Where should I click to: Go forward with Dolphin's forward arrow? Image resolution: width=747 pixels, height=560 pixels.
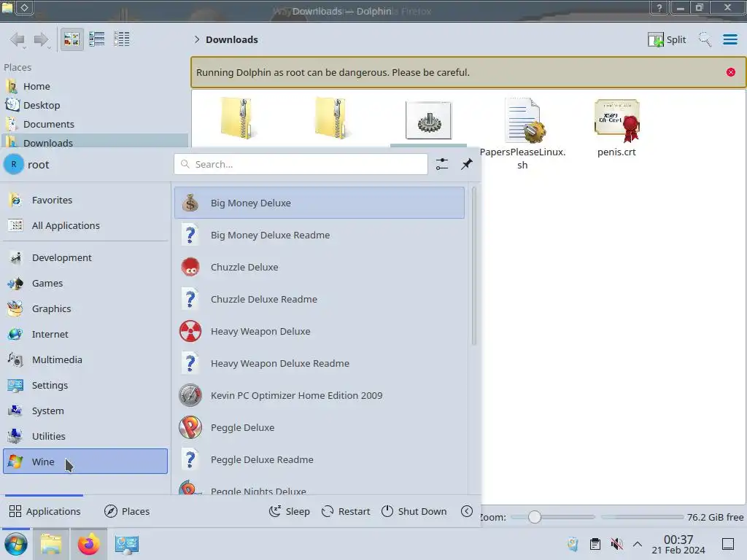pos(42,39)
